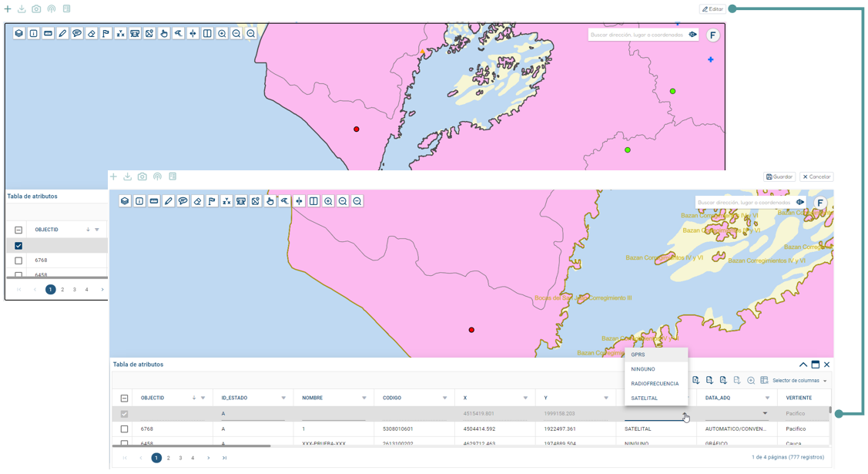Collapse attribute table with chevron up
Viewport: 868px width, 474px height.
[803, 365]
